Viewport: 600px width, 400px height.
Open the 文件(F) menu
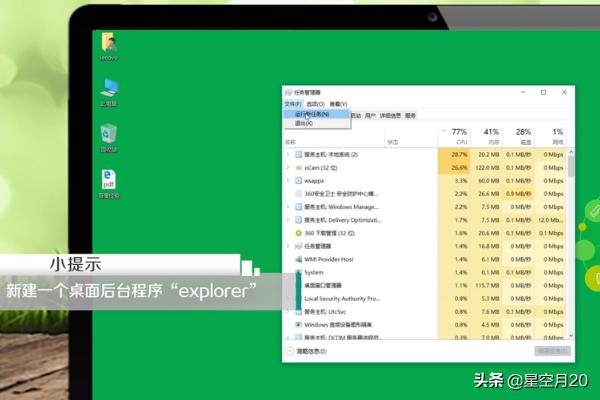pos(293,104)
